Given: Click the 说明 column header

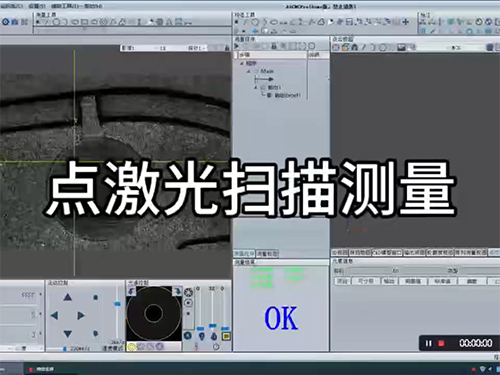Looking at the screenshot, I should click(x=318, y=55).
